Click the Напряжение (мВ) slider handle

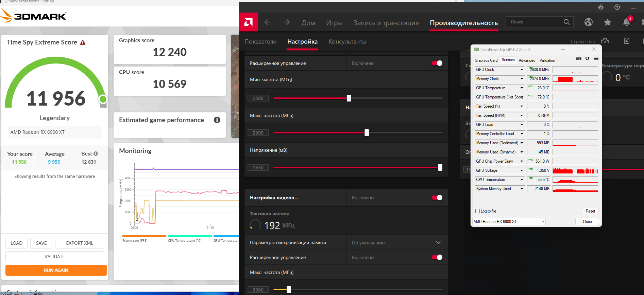pos(440,167)
